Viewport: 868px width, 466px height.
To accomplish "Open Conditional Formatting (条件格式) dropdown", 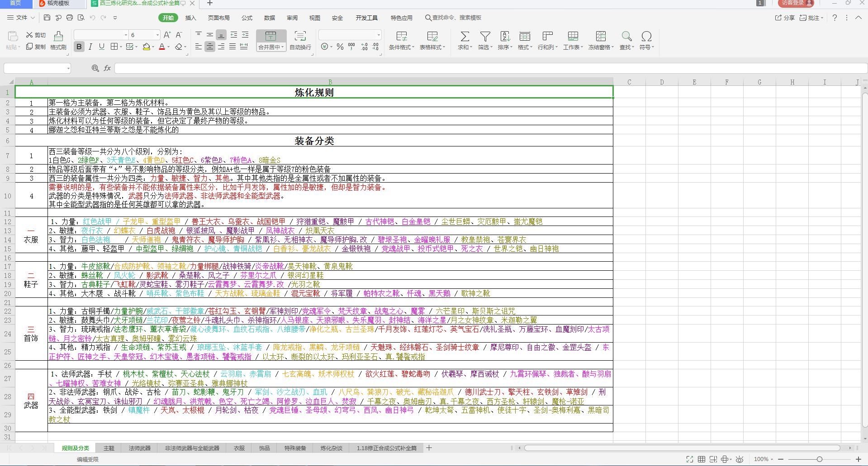I will pyautogui.click(x=401, y=40).
